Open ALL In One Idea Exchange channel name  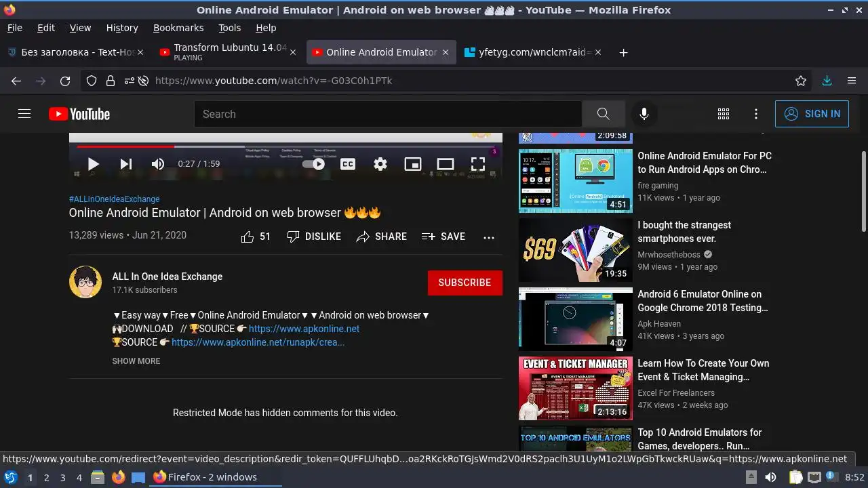point(167,277)
